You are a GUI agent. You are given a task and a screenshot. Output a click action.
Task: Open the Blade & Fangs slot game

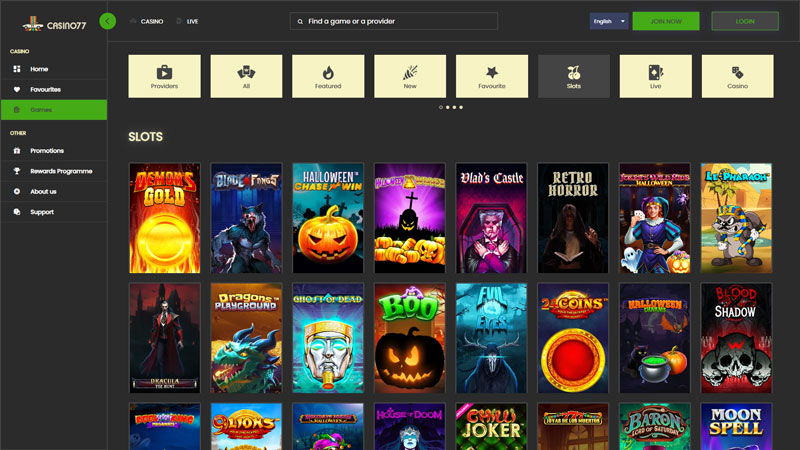pyautogui.click(x=246, y=218)
